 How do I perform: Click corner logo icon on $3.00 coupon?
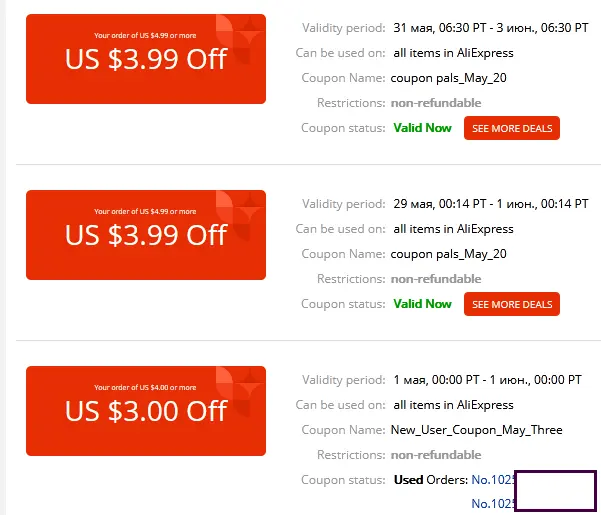click(240, 390)
